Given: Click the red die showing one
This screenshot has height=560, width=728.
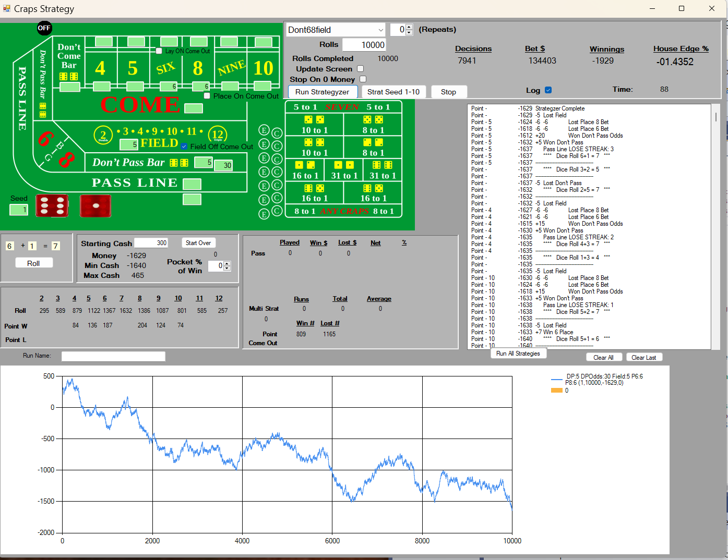Looking at the screenshot, I should [96, 206].
